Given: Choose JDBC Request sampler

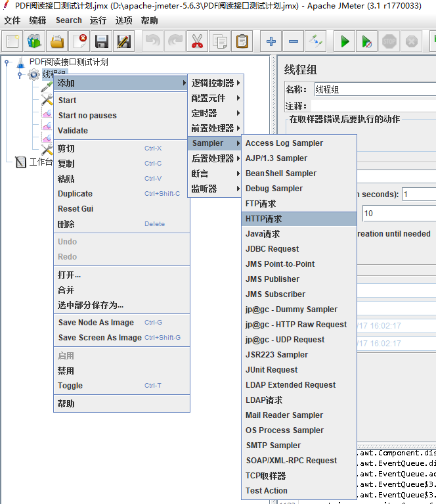Looking at the screenshot, I should click(x=272, y=249).
